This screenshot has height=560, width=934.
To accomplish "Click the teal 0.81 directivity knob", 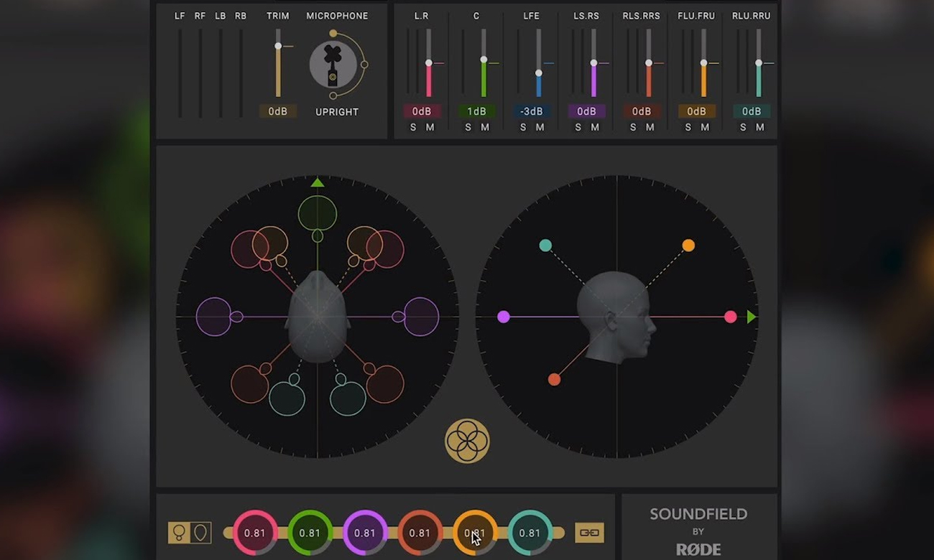I will [x=530, y=533].
